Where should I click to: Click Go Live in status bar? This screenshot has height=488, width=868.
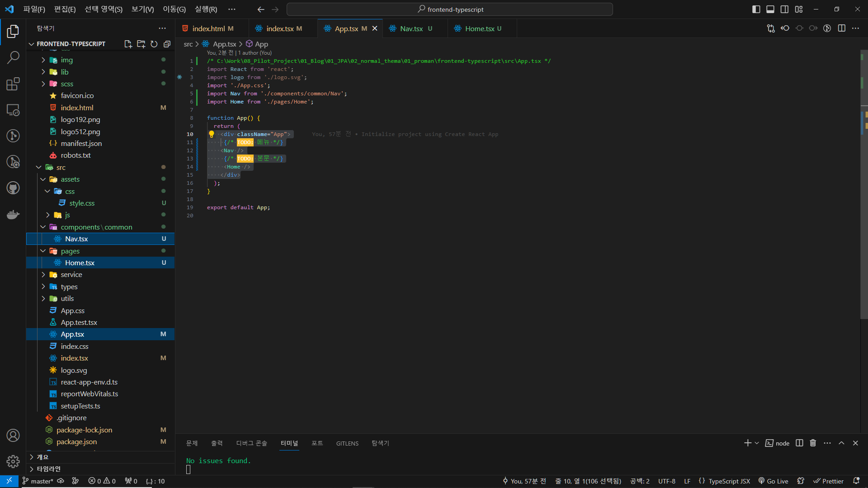(774, 481)
